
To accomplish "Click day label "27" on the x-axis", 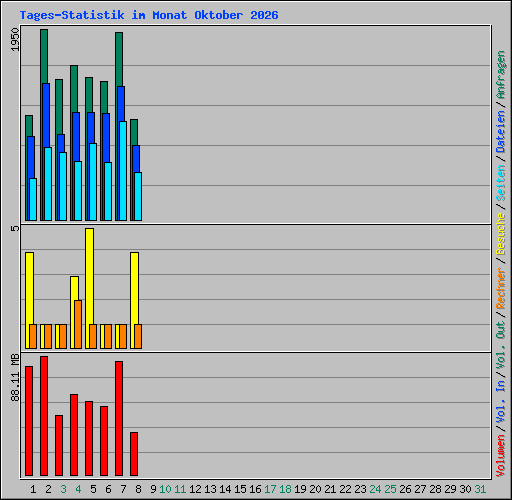I will click(x=420, y=489).
